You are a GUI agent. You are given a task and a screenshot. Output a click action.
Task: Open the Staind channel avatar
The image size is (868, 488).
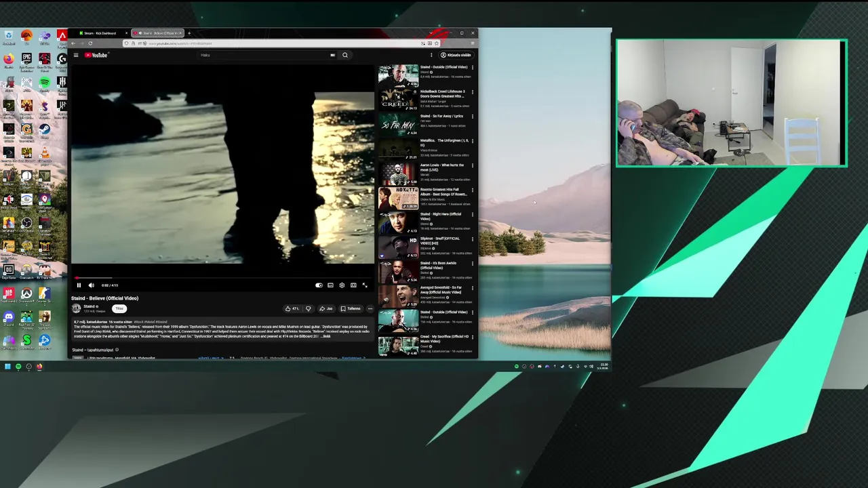click(77, 308)
